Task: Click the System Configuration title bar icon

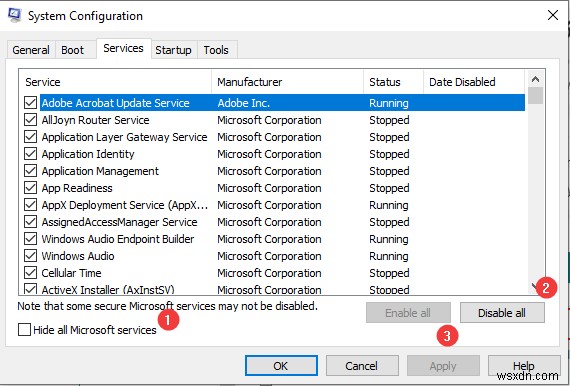Action: [15, 16]
